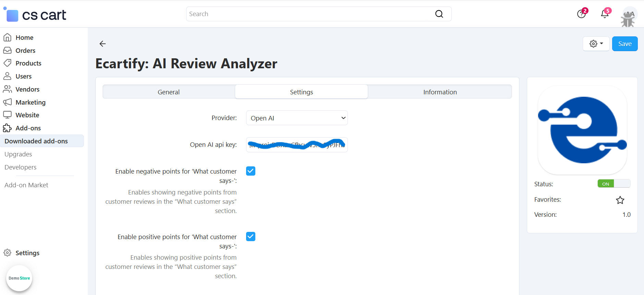Add add-on to favorites with star
The height and width of the screenshot is (295, 644).
coord(620,200)
